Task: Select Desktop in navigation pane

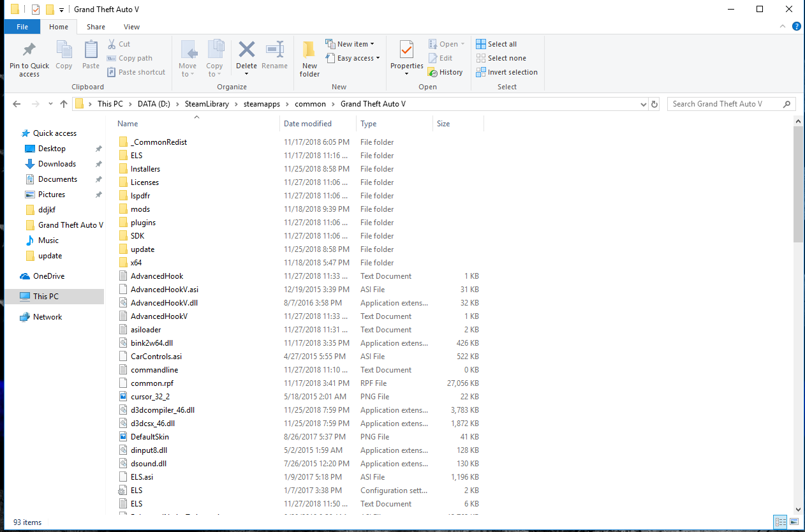Action: [x=52, y=149]
